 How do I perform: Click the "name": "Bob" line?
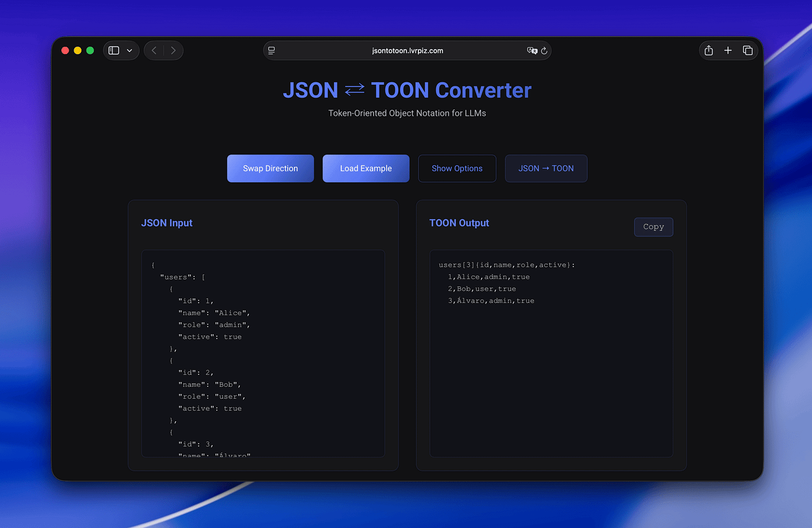210,385
